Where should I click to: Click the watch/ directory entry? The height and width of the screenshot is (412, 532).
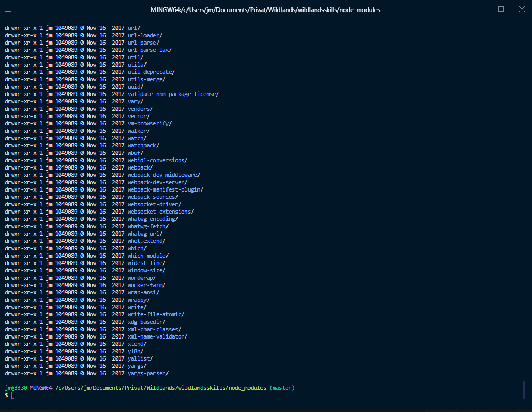[137, 138]
